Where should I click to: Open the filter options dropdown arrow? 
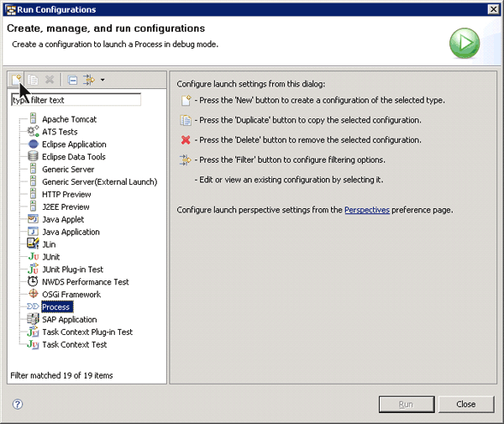pyautogui.click(x=102, y=80)
